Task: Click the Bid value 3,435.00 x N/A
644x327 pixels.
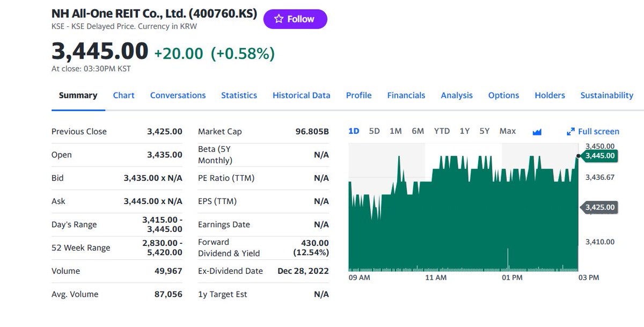Action: click(153, 178)
